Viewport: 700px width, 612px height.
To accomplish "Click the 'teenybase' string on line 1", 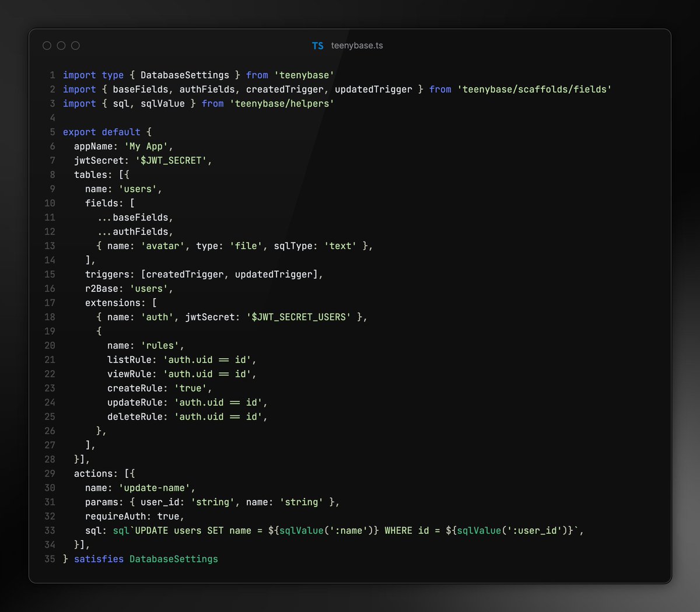I will 304,75.
